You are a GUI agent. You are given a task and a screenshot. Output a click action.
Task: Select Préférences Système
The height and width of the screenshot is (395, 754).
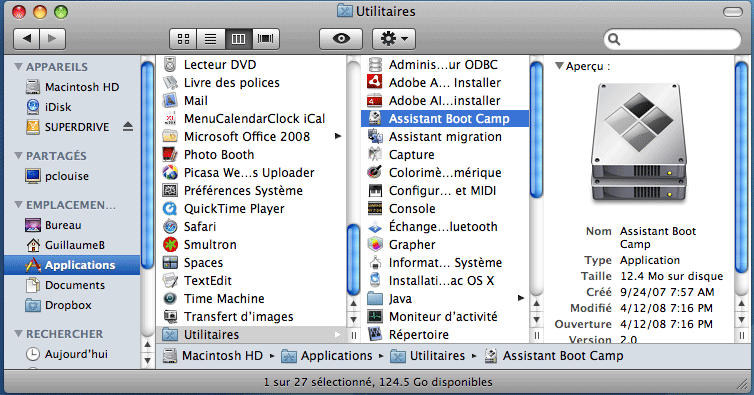click(x=251, y=191)
